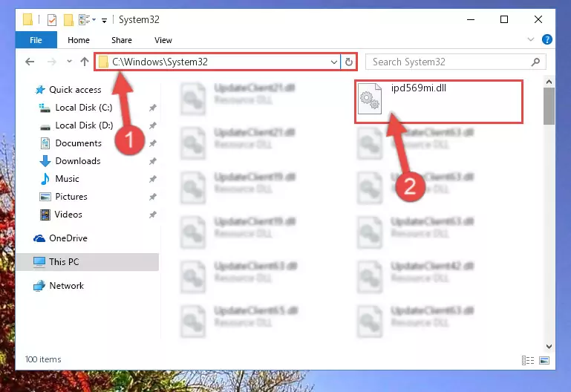Click the New folder quick access icon
The height and width of the screenshot is (392, 571).
click(68, 19)
